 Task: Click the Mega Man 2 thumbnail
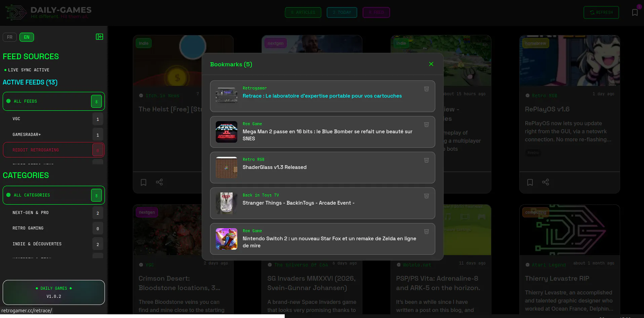click(227, 132)
